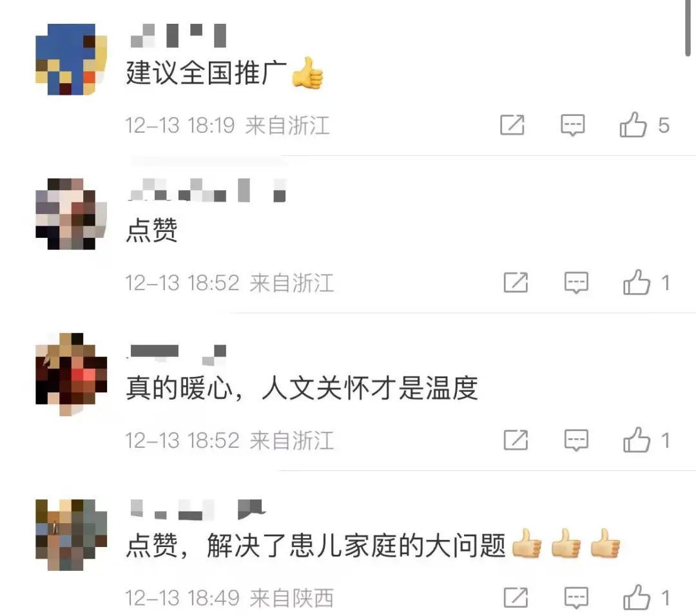Tap thumbs-up on the short 点赞 comment
This screenshot has height=616, width=696.
pos(637,282)
